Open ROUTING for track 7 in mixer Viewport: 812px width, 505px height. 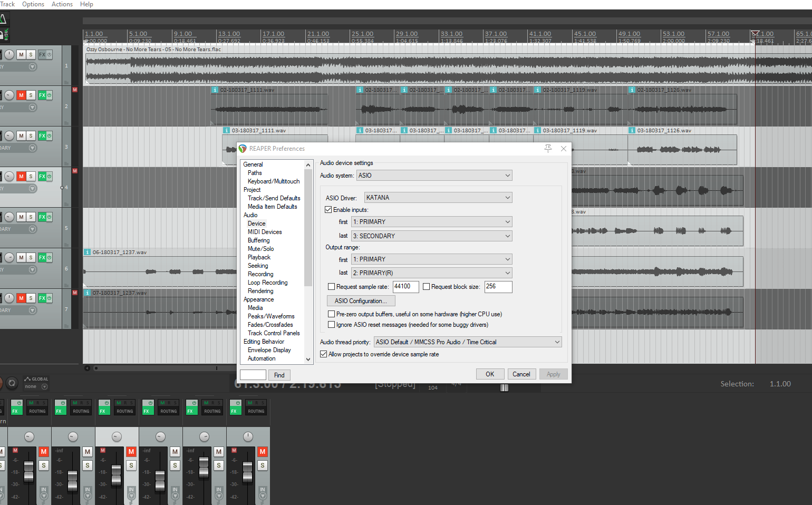[x=256, y=411]
